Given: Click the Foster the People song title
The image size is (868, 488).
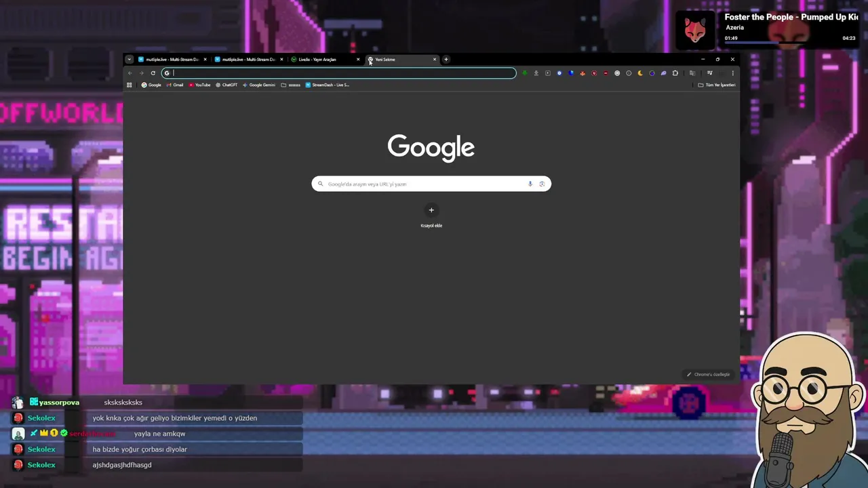Looking at the screenshot, I should point(791,17).
